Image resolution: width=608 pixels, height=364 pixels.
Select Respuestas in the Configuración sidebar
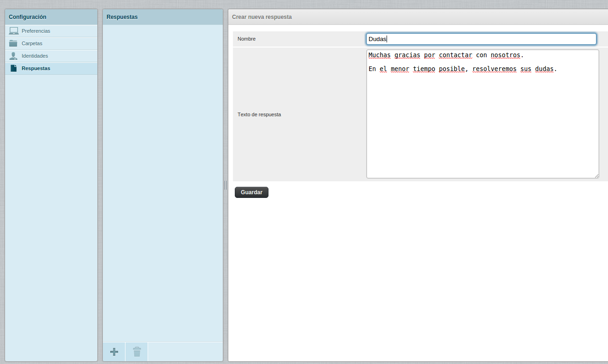click(x=36, y=68)
